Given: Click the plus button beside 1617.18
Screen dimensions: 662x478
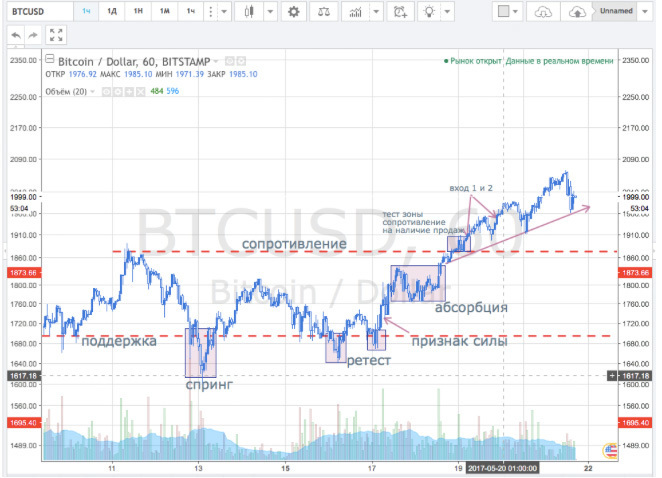Looking at the screenshot, I should pos(612,375).
